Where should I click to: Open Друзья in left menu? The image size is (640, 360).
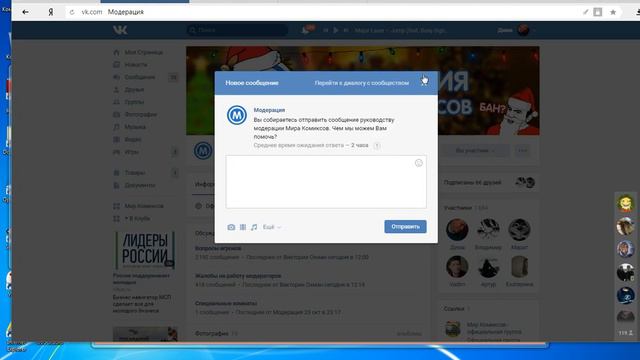[134, 89]
